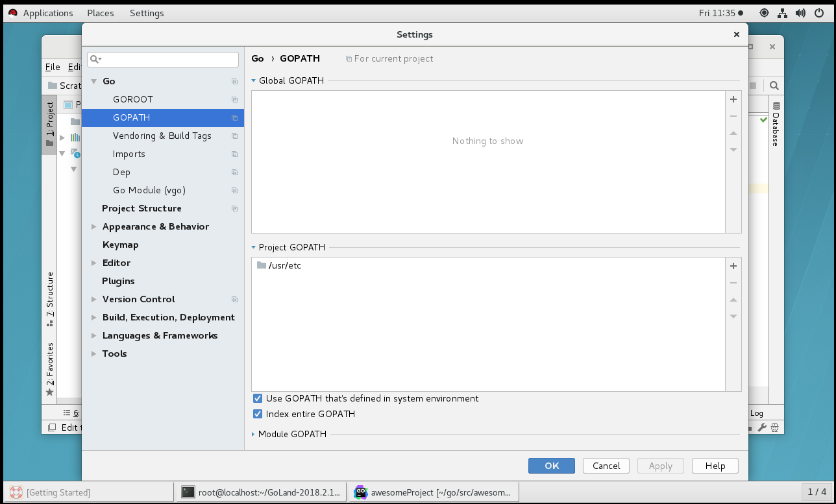The width and height of the screenshot is (836, 504).
Task: Open the Places menu
Action: 100,13
